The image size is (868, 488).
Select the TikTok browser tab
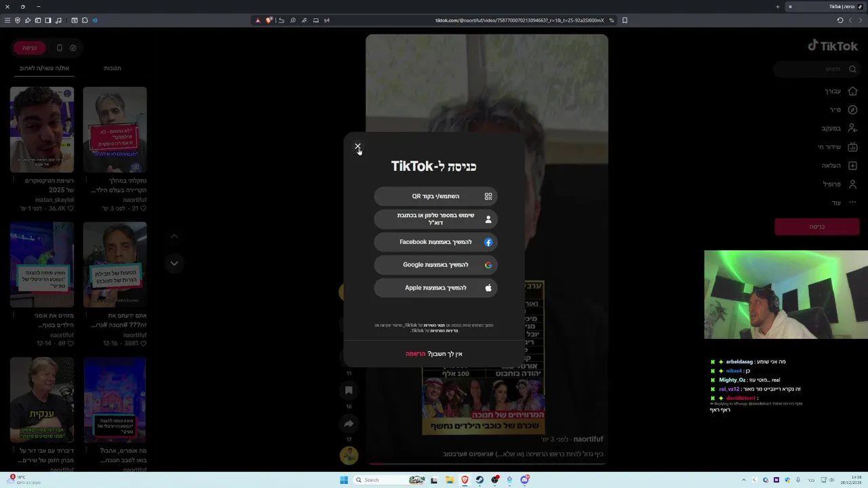(x=825, y=7)
